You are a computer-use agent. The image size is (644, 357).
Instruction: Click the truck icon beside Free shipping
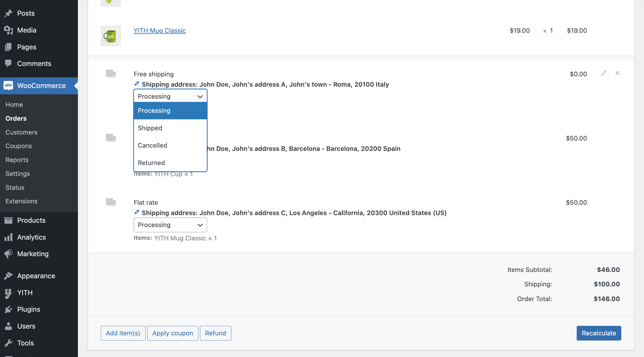pos(111,74)
